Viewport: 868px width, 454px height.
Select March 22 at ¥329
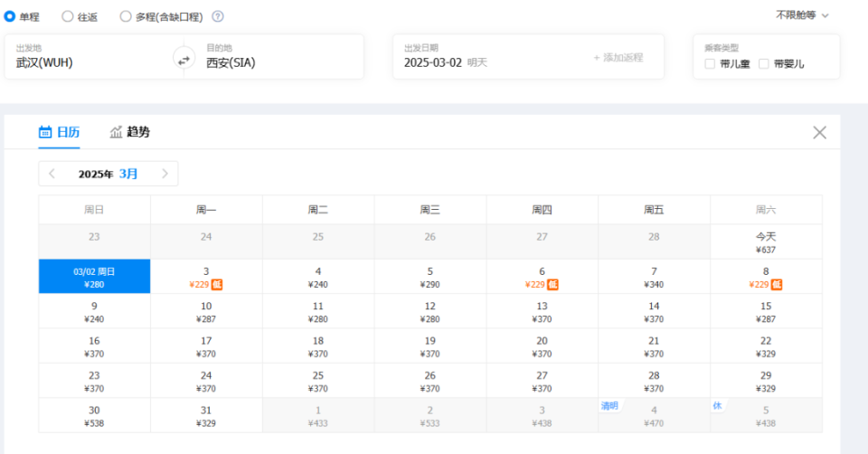[x=766, y=346]
